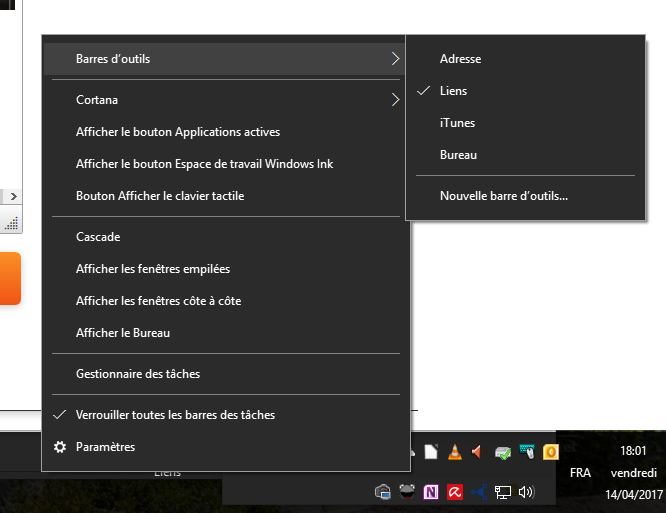The height and width of the screenshot is (513, 666).
Task: Select Gestionnaire des tâches
Action: pyautogui.click(x=138, y=374)
